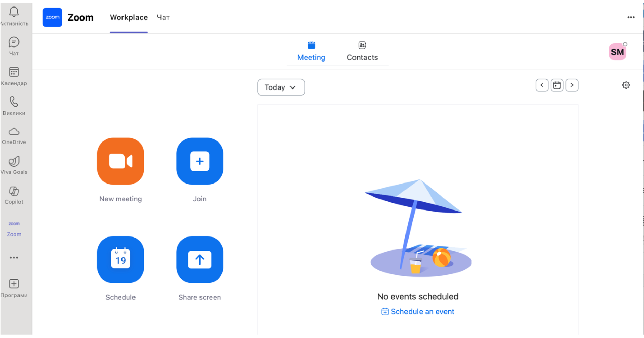Open the Zoom settings gear

click(626, 85)
